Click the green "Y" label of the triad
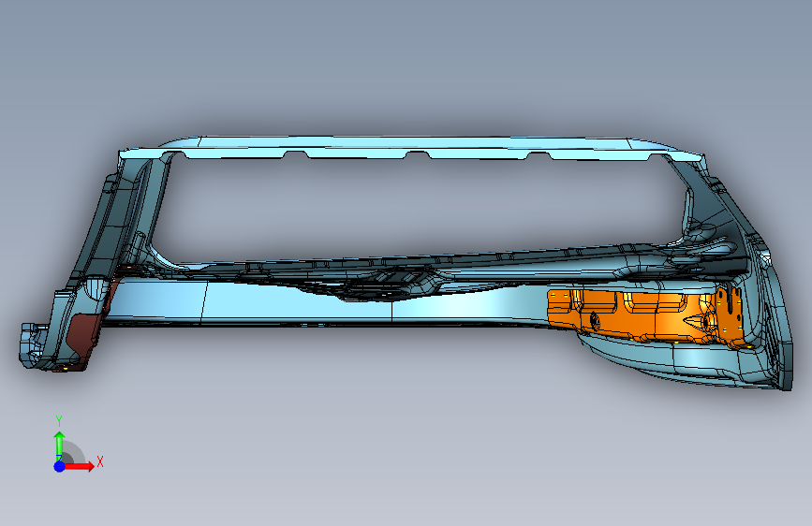812x526 pixels. (59, 421)
